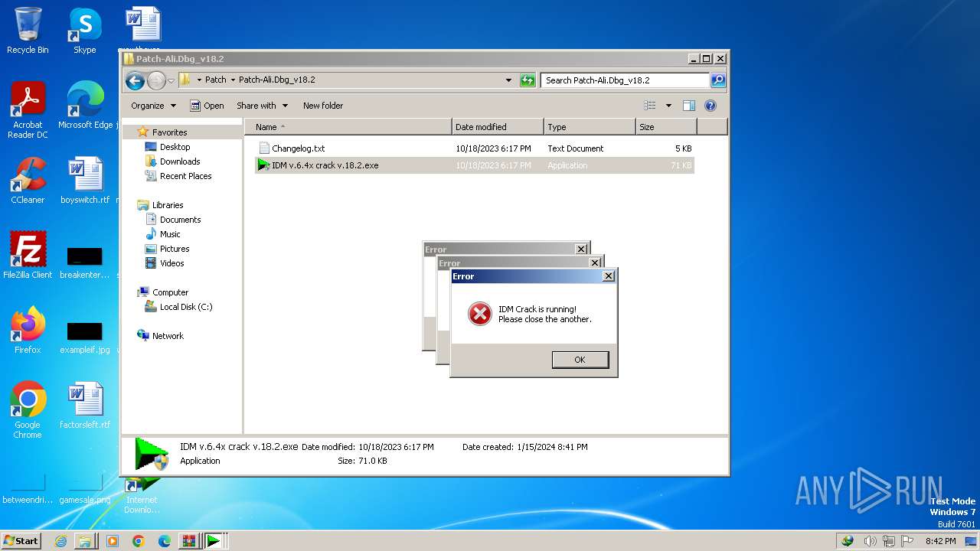The height and width of the screenshot is (551, 980).
Task: Open Internet Explorer from taskbar
Action: [x=60, y=540]
